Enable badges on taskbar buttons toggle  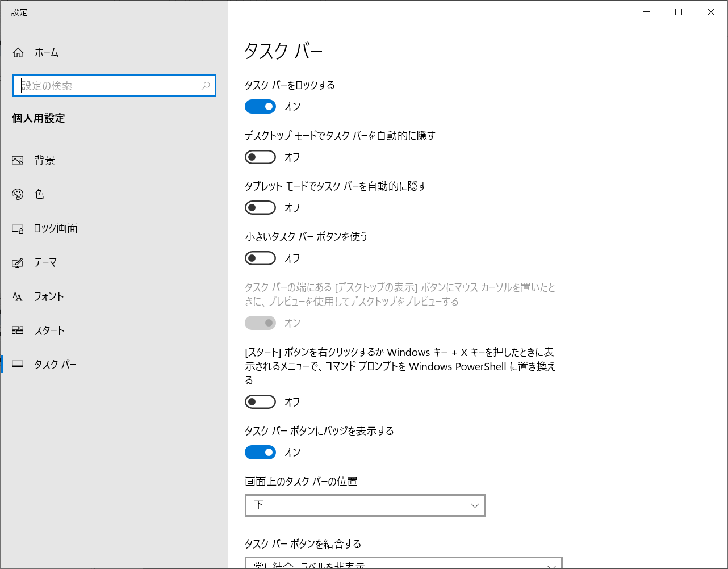[x=260, y=452]
